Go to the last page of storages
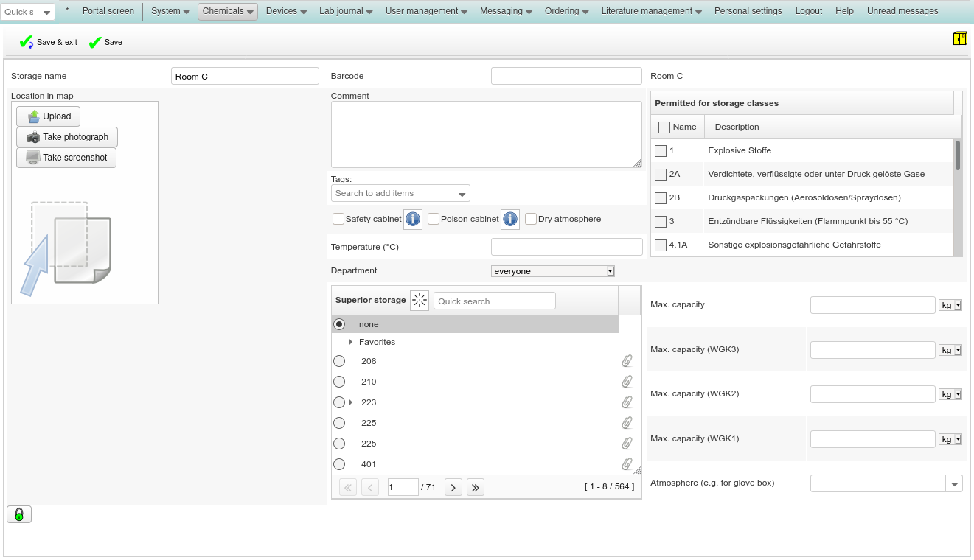Screen dimensions: 974x560 pyautogui.click(x=476, y=487)
